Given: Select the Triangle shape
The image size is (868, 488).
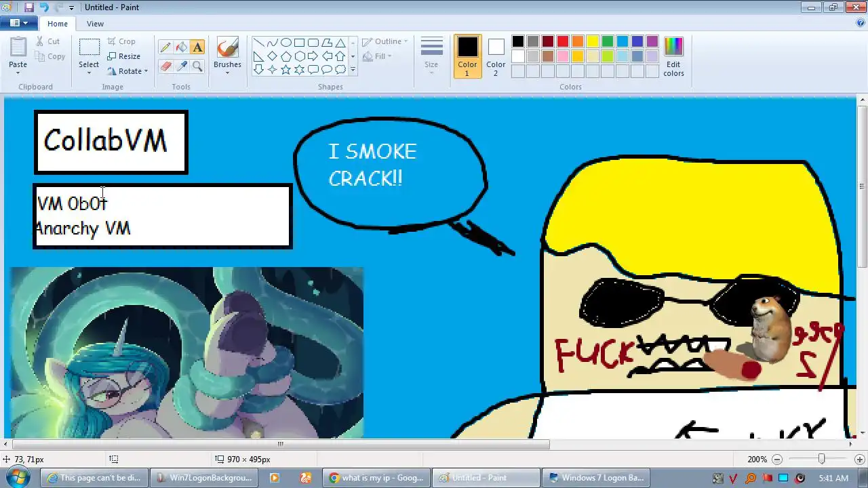Looking at the screenshot, I should [x=340, y=43].
